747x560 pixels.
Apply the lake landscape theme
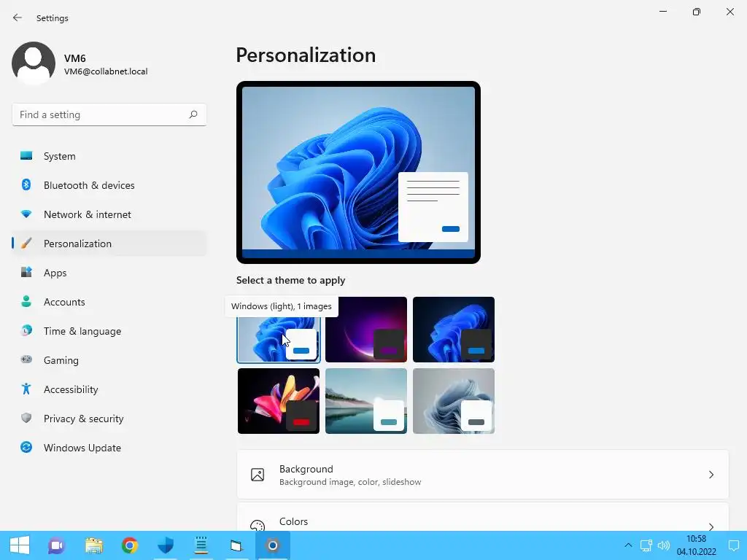pyautogui.click(x=366, y=401)
